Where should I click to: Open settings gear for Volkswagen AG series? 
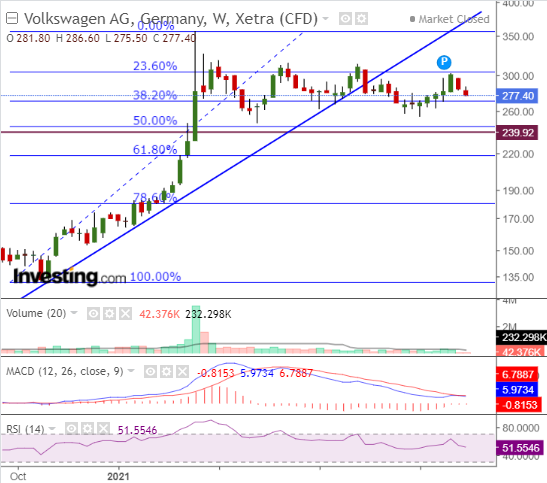pyautogui.click(x=362, y=19)
